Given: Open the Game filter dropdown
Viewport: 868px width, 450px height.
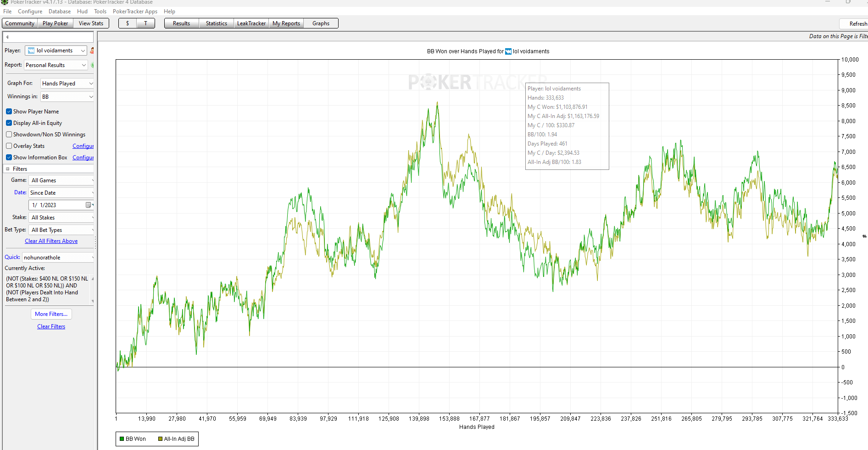Looking at the screenshot, I should 61,180.
